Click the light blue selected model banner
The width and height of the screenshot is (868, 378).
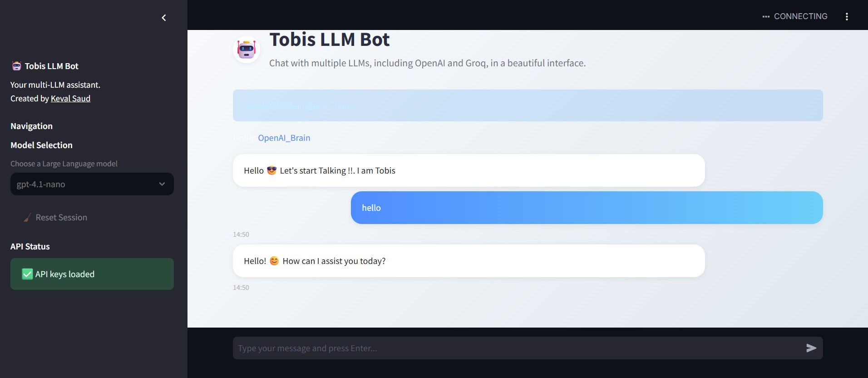(528, 105)
